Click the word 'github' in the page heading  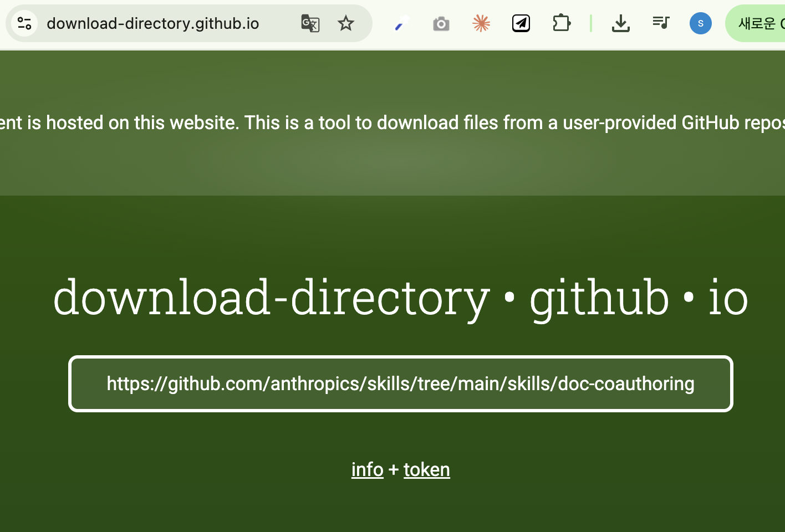pyautogui.click(x=599, y=298)
